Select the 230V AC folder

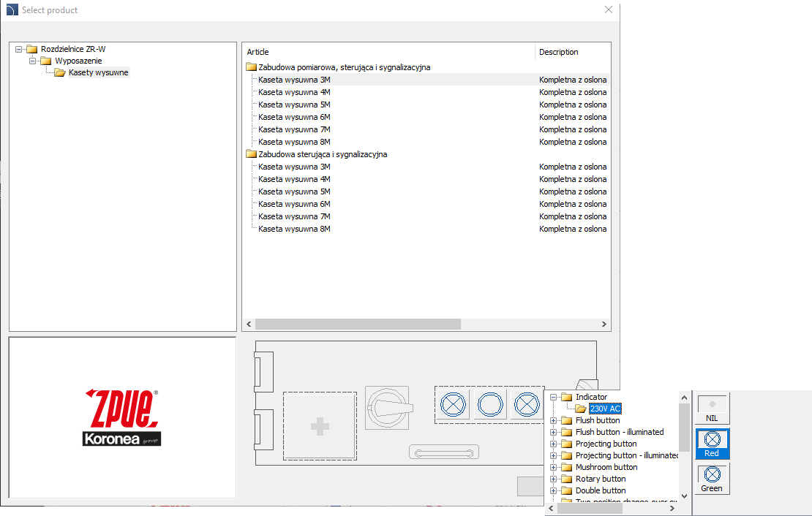click(605, 409)
